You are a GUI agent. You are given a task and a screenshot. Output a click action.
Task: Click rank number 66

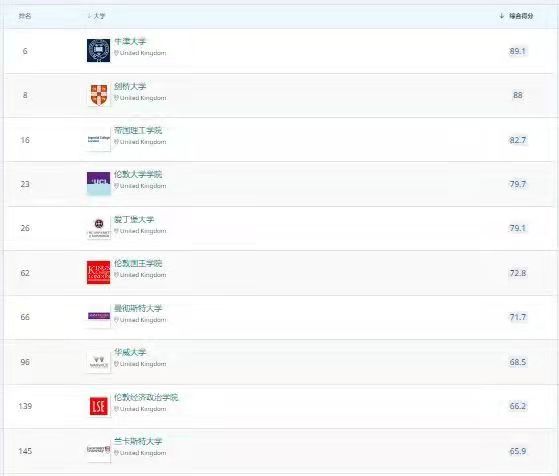[25, 317]
